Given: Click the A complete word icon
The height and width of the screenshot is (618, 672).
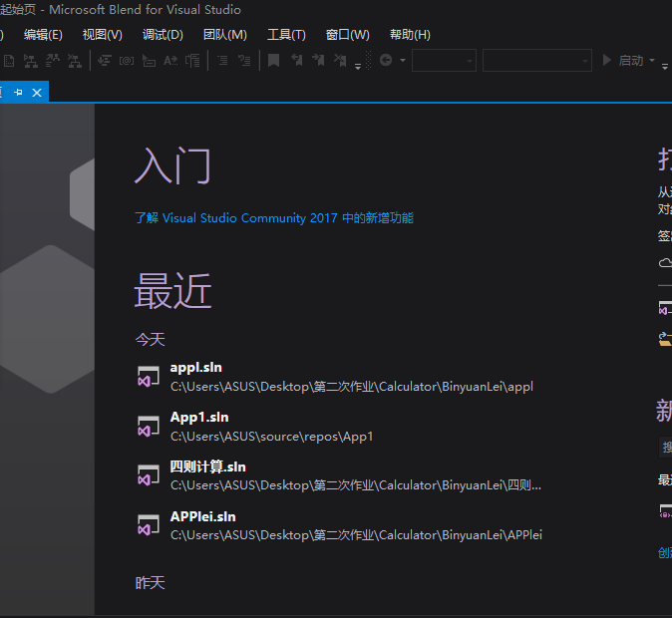Looking at the screenshot, I should (x=170, y=61).
